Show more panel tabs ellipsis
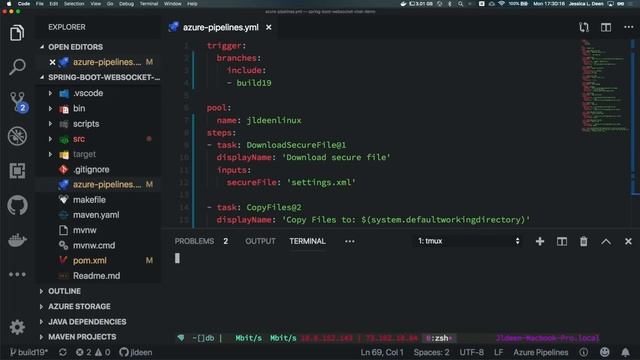The image size is (640, 360). click(x=349, y=241)
